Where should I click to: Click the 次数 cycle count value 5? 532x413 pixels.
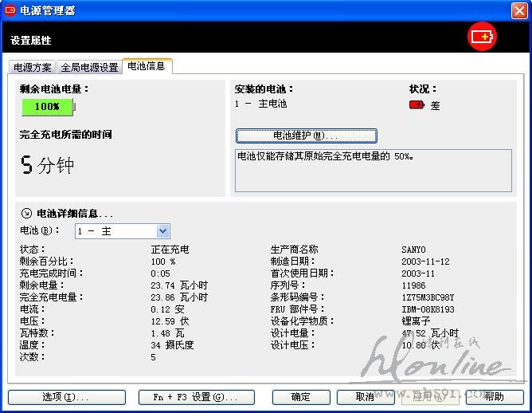154,357
